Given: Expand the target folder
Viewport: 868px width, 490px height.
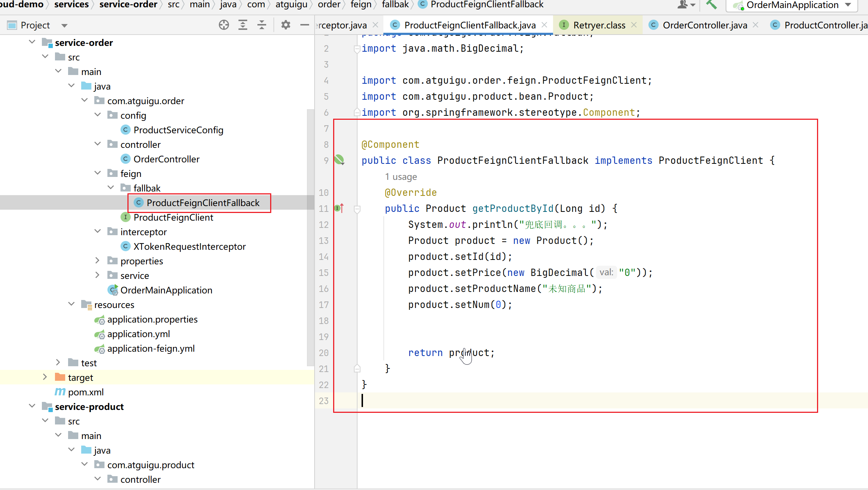Looking at the screenshot, I should [45, 377].
